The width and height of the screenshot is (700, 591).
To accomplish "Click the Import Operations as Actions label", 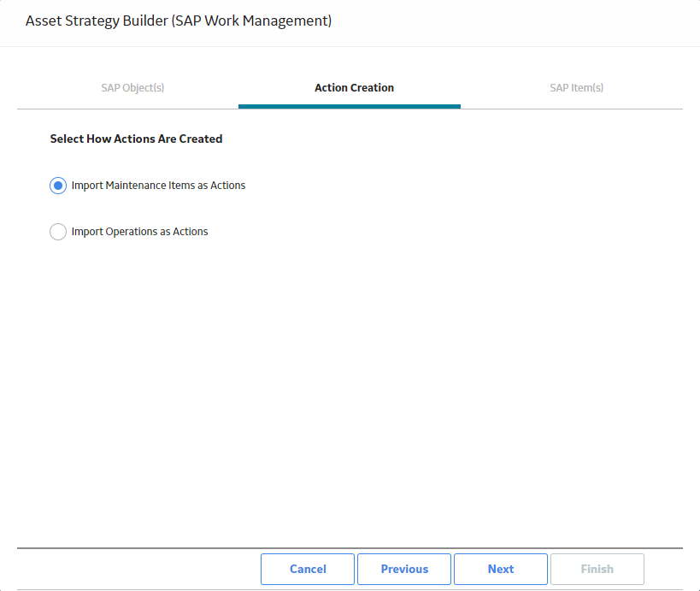I will tap(139, 232).
